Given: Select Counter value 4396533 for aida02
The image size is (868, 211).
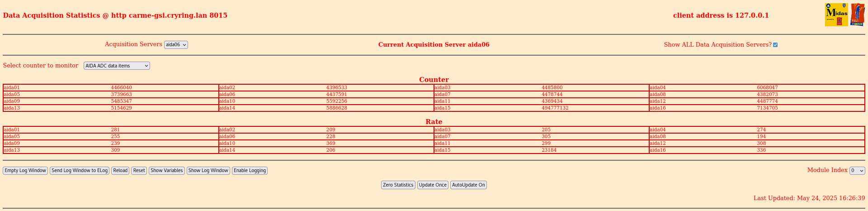Looking at the screenshot, I should pyautogui.click(x=337, y=88).
